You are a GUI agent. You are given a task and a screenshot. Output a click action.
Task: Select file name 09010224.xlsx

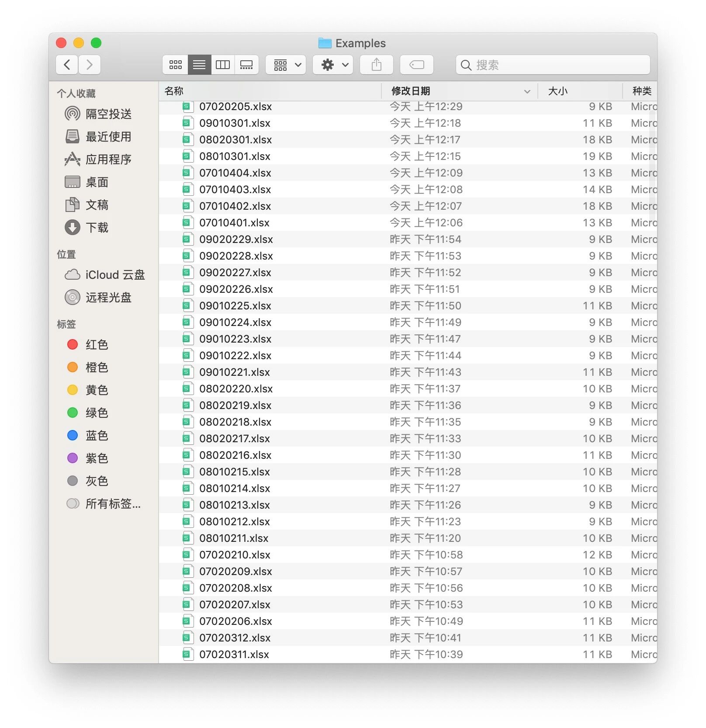pos(235,322)
